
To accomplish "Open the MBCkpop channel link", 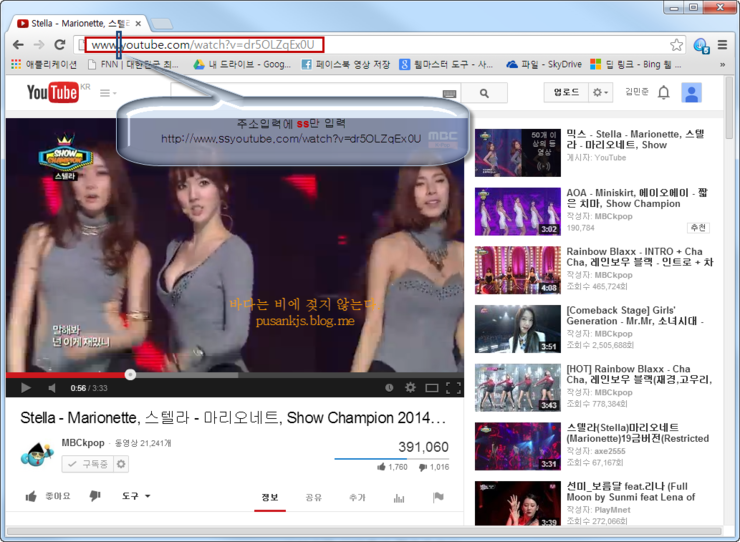I will 83,442.
